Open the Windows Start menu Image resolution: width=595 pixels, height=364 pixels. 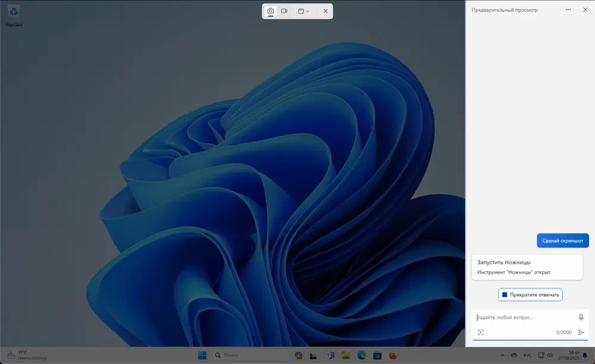click(x=202, y=355)
